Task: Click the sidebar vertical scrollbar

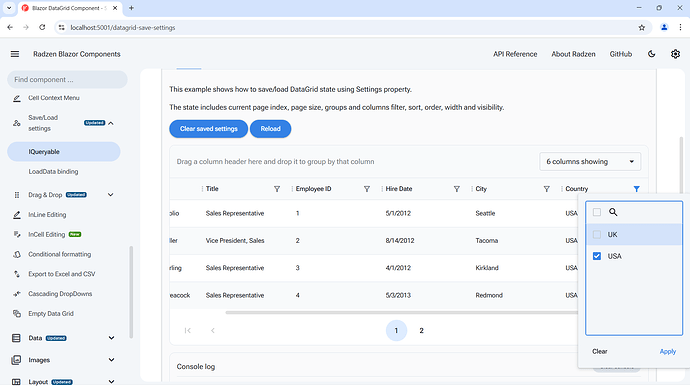Action: 131,292
